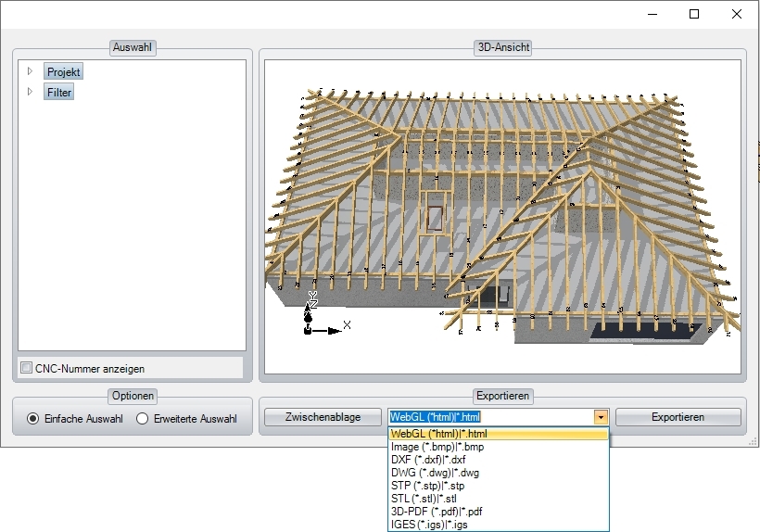Expand the Filter tree node arrow

click(30, 92)
